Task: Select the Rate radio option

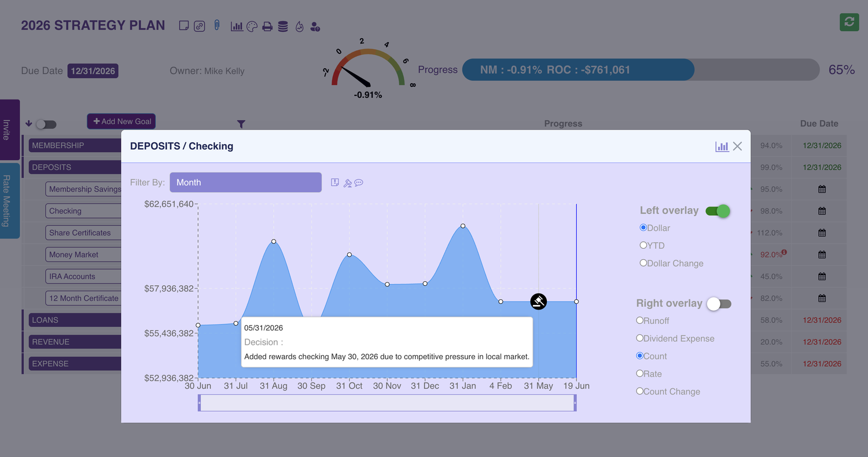Action: [639, 374]
